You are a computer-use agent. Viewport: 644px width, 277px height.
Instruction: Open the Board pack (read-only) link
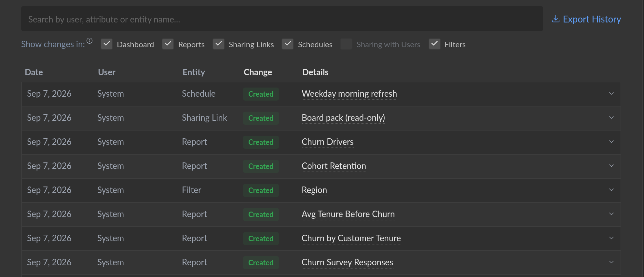pos(343,118)
